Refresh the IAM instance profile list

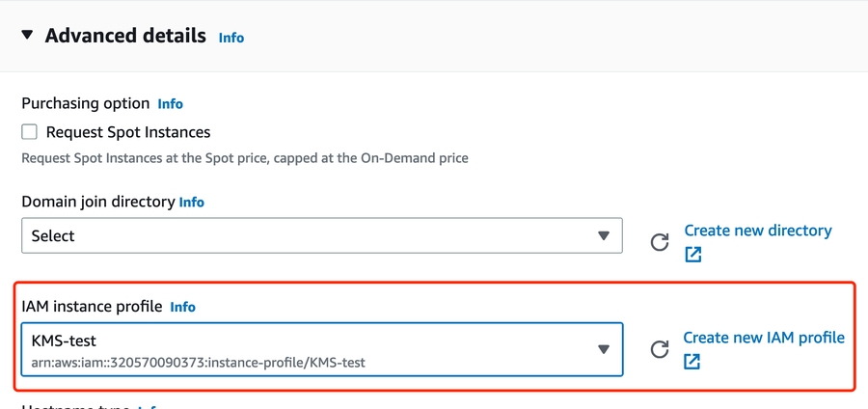(x=660, y=349)
